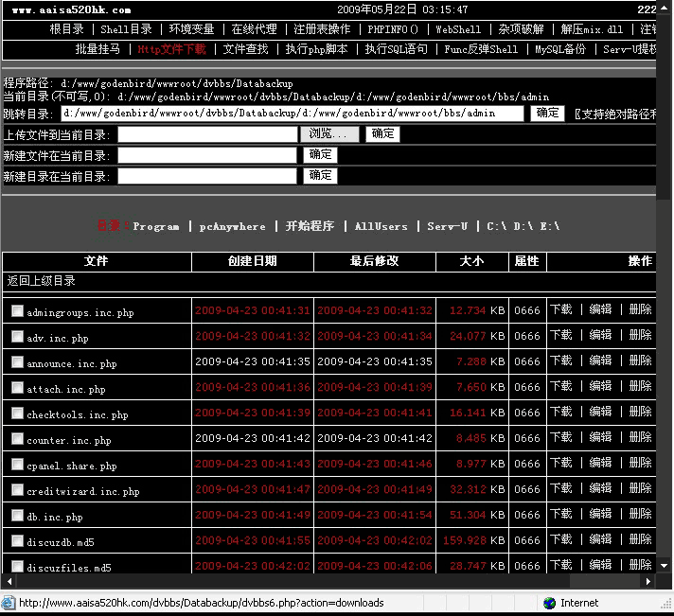Jump to pcAnywhere directory shortcut
The height and width of the screenshot is (616, 674).
click(232, 226)
